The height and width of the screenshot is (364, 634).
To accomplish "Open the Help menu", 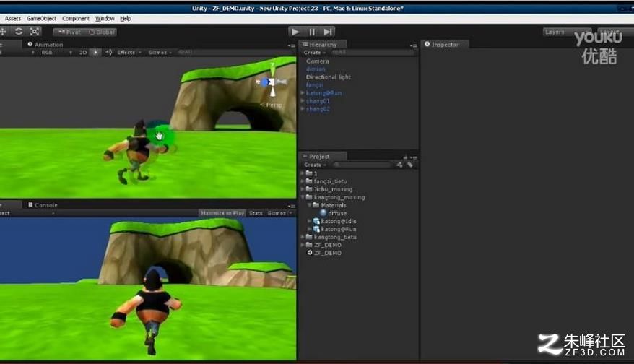I will point(126,19).
